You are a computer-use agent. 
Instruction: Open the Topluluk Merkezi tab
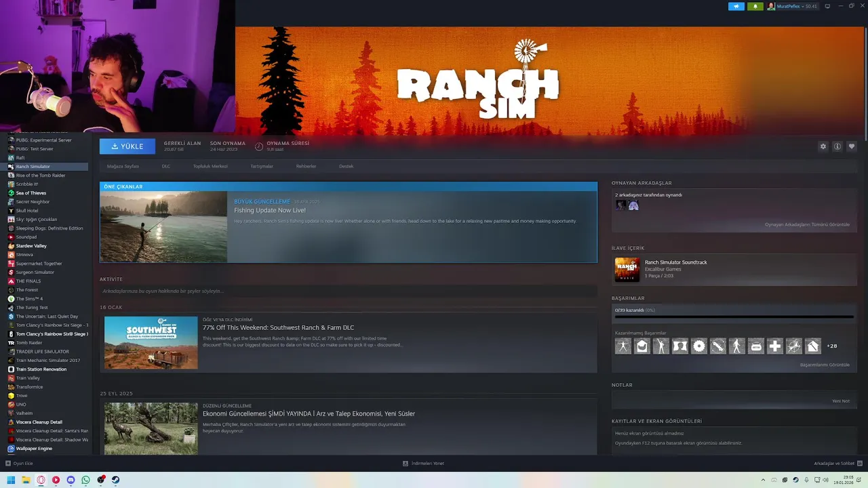[x=210, y=166]
